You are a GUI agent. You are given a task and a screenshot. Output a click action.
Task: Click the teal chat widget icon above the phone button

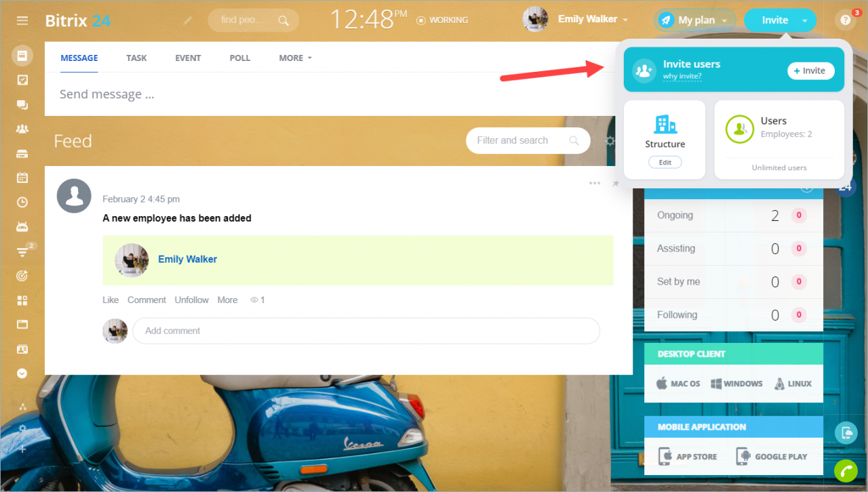[x=846, y=432]
